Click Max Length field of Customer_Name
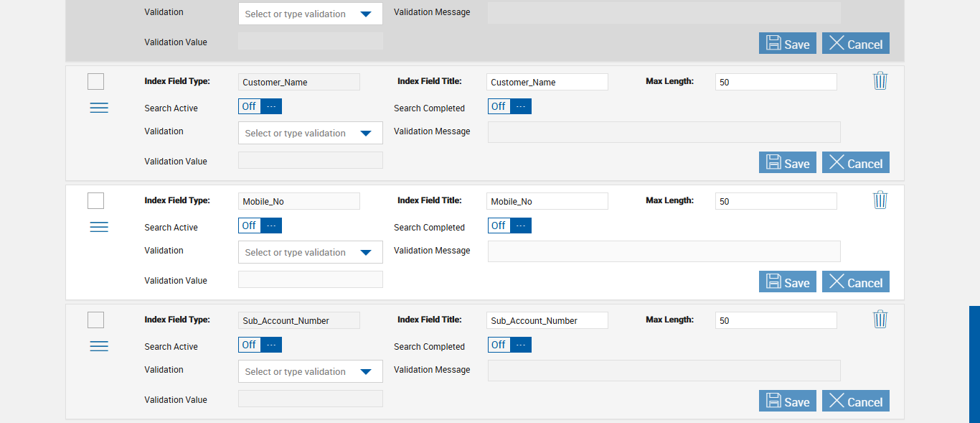 [x=776, y=82]
